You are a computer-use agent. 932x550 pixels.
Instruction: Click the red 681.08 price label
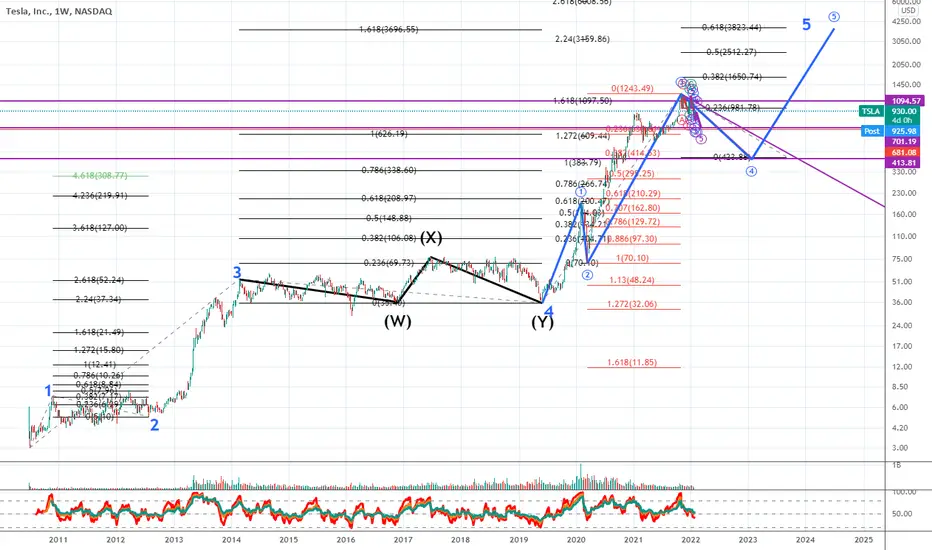(x=903, y=152)
